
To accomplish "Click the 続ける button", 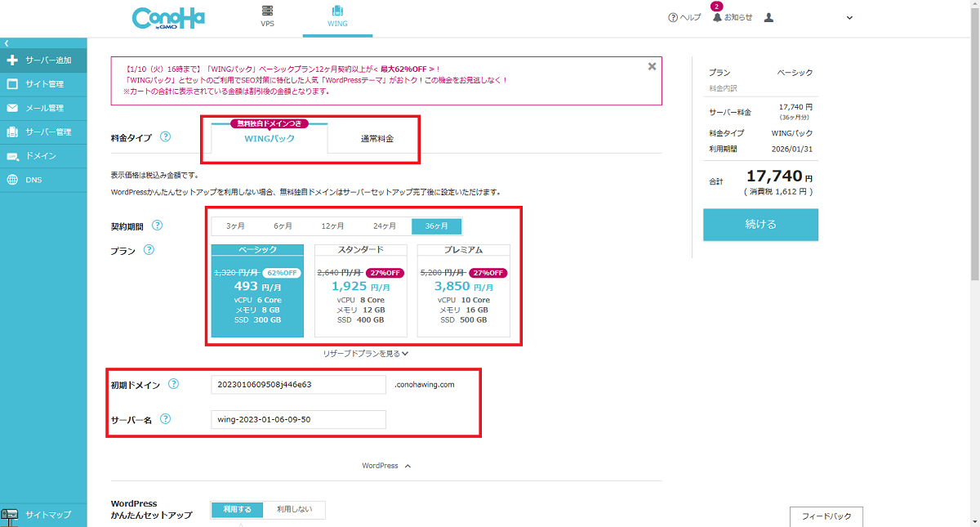I will coord(760,225).
